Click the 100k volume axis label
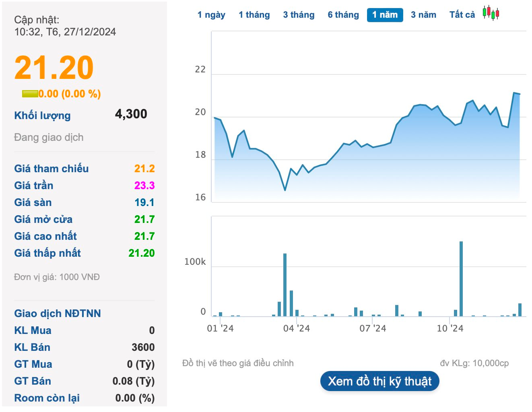 (195, 262)
